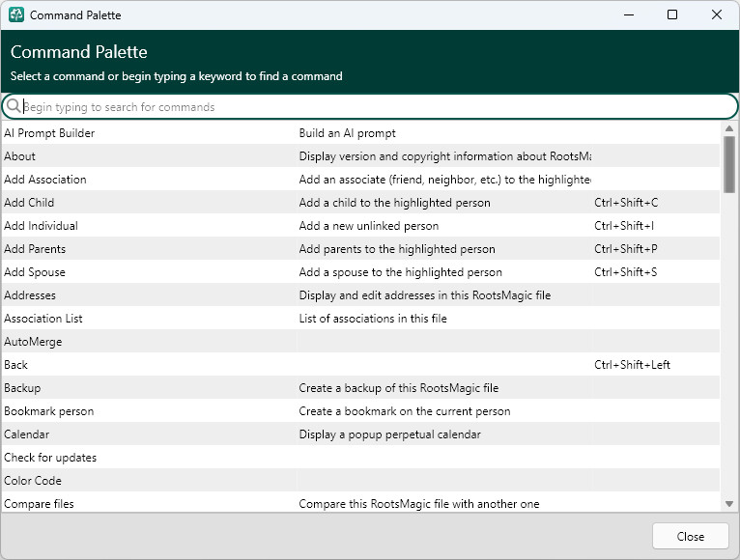Click the Ctrl+Shift+Left shortcut text
This screenshot has height=560, width=740.
point(632,365)
